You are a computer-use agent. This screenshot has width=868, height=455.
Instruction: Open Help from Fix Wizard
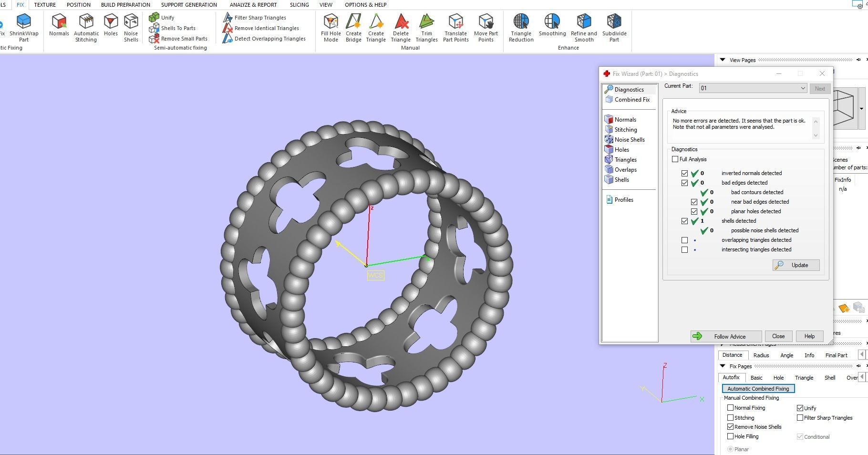(809, 336)
